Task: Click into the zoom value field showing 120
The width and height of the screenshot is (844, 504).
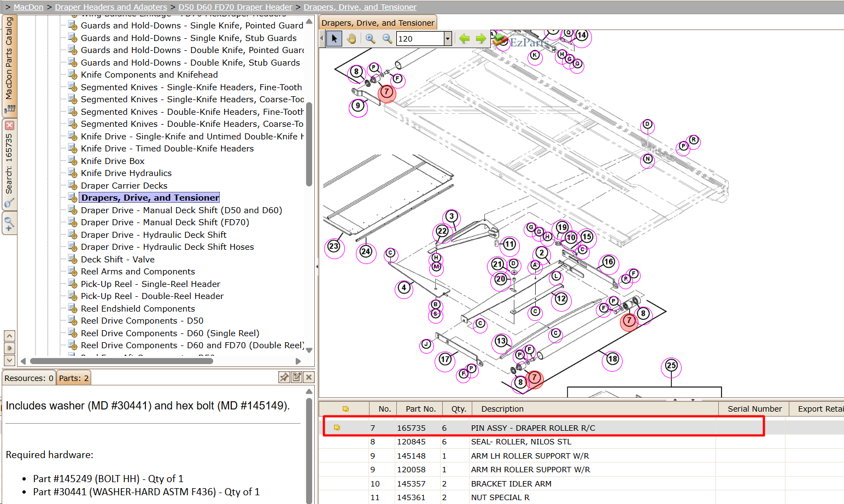Action: (420, 39)
